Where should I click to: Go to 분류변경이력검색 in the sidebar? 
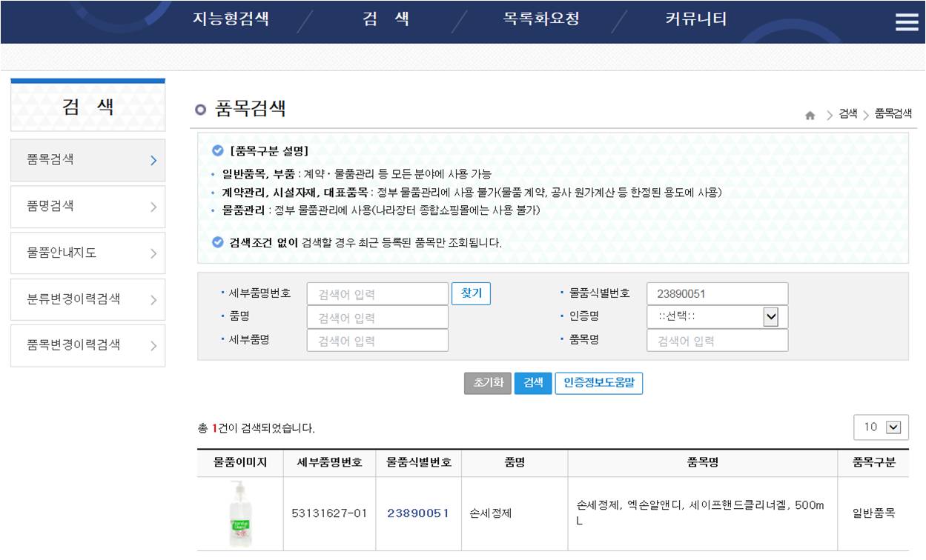87,299
